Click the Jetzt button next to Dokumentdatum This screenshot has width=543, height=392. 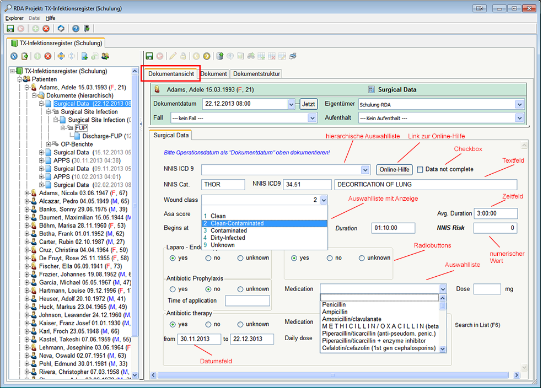pos(309,104)
